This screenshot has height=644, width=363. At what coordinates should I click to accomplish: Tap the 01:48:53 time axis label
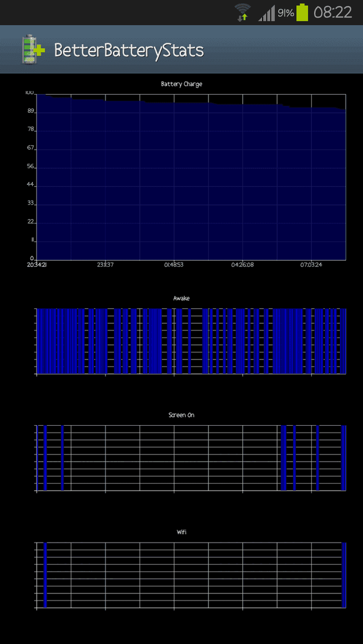point(174,265)
